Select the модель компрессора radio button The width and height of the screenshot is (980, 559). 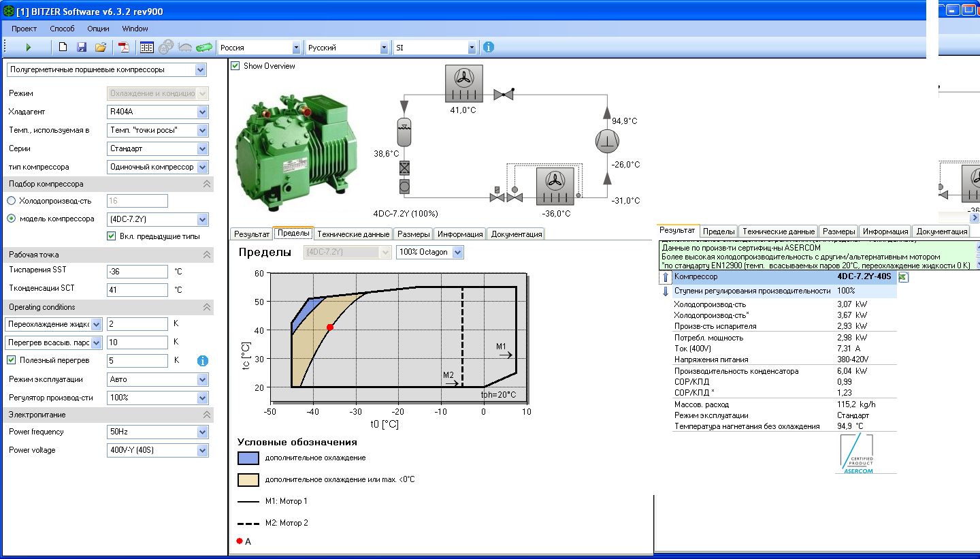pos(12,219)
